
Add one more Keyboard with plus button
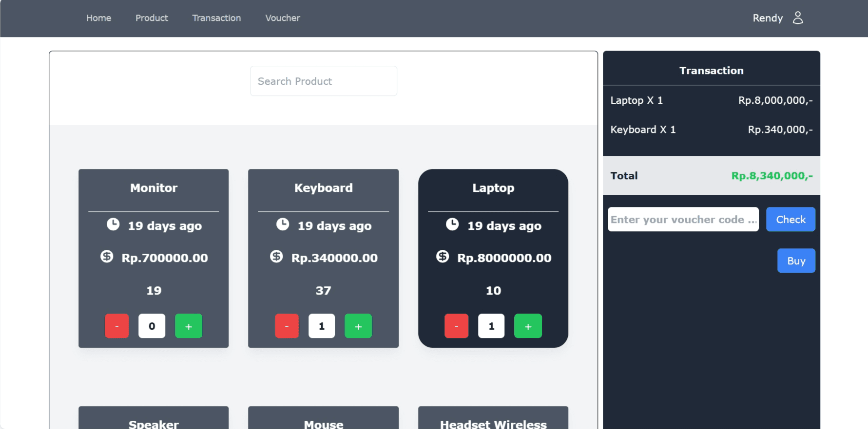[x=358, y=326]
